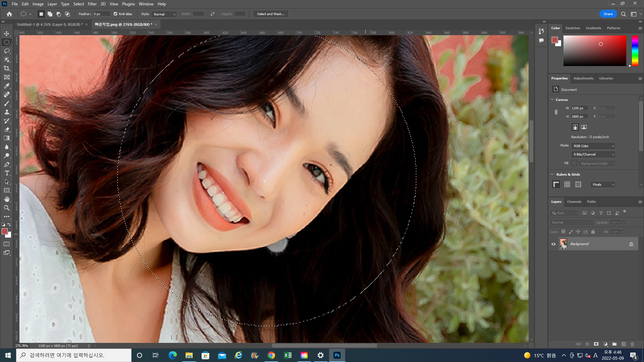Select the Horizontal Type tool

click(x=7, y=173)
